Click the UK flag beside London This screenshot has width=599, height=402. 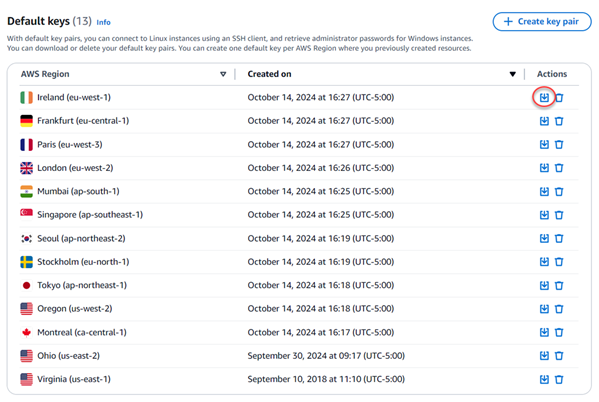(26, 168)
